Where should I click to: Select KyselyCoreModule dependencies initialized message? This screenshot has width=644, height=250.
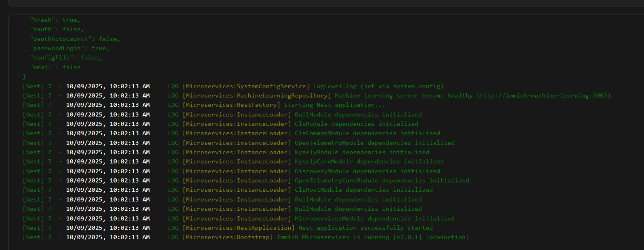pos(369,161)
